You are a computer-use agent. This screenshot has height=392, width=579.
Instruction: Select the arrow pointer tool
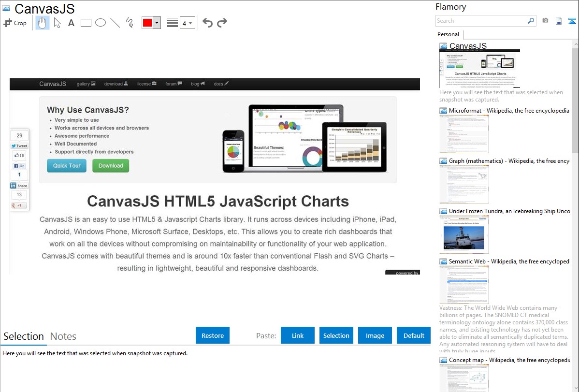point(57,23)
